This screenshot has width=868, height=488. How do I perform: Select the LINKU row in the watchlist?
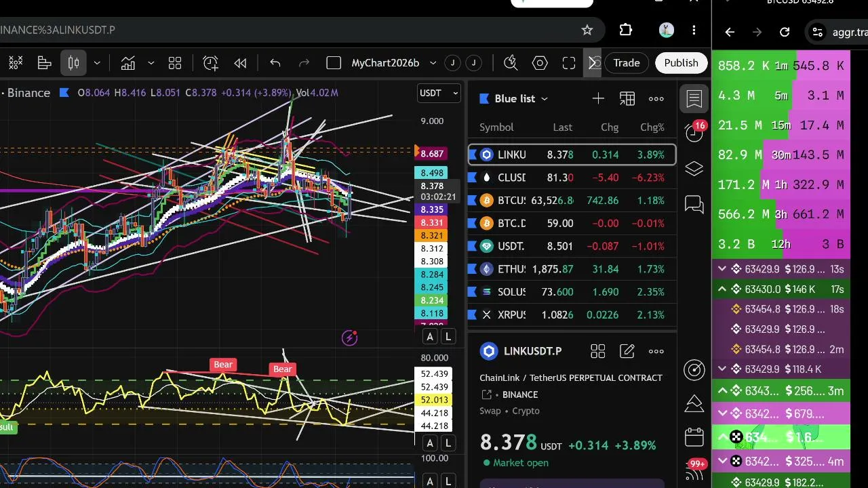tap(572, 155)
